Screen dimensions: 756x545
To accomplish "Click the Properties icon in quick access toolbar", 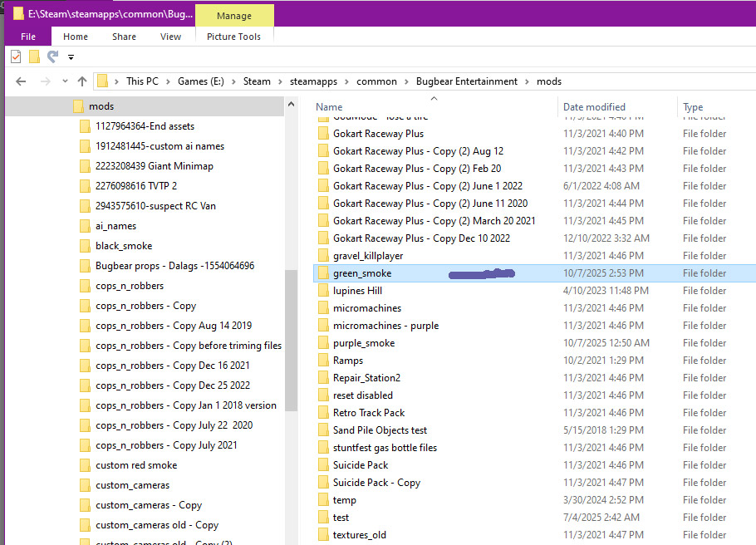I will 16,56.
